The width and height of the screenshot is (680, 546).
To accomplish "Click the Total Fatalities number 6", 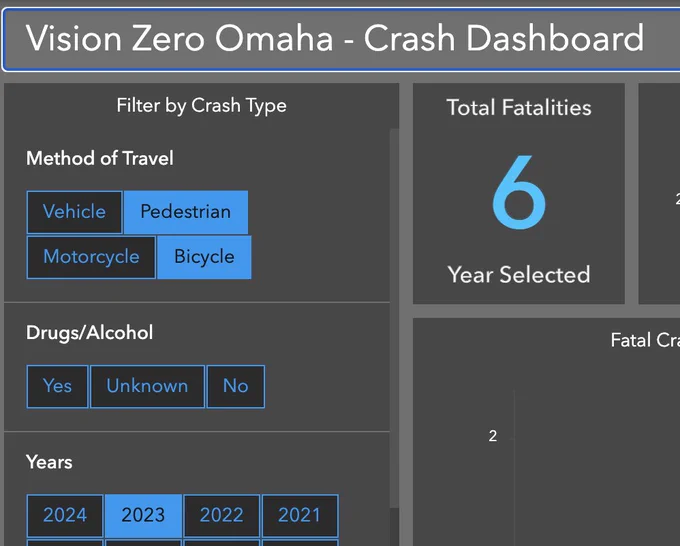I will click(x=519, y=193).
